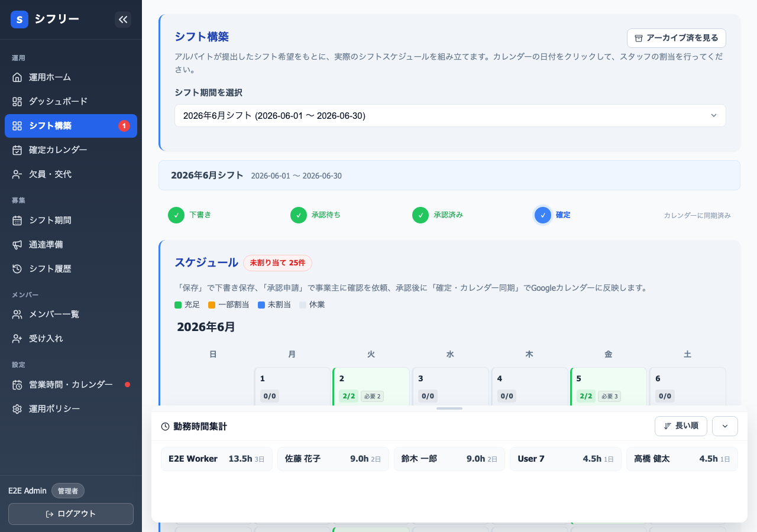The image size is (757, 532).
Task: Click the gear icon beside 運用ポリシー
Action: pyautogui.click(x=17, y=409)
